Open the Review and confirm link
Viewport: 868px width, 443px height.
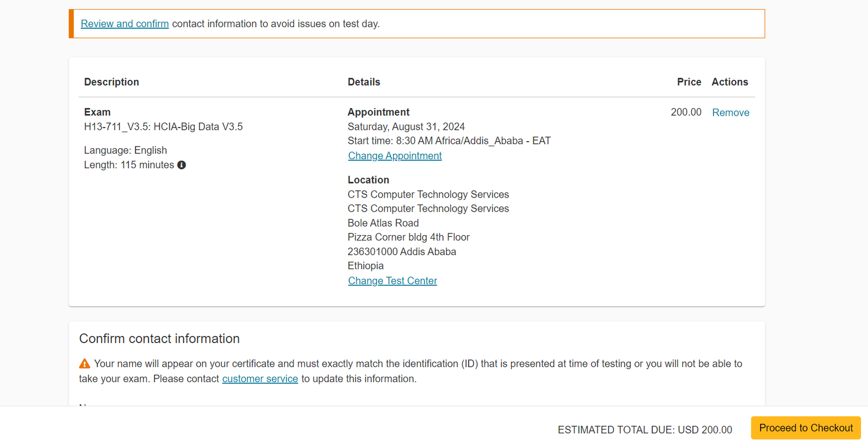coord(125,24)
